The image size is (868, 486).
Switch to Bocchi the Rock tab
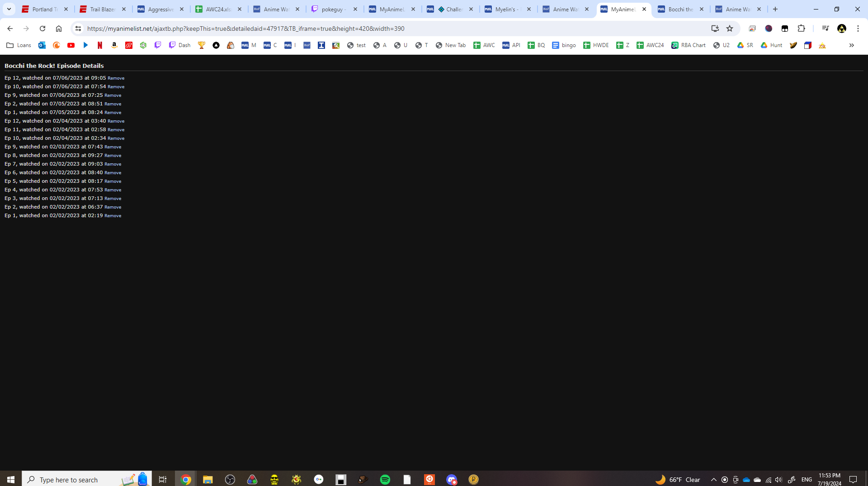pyautogui.click(x=681, y=9)
